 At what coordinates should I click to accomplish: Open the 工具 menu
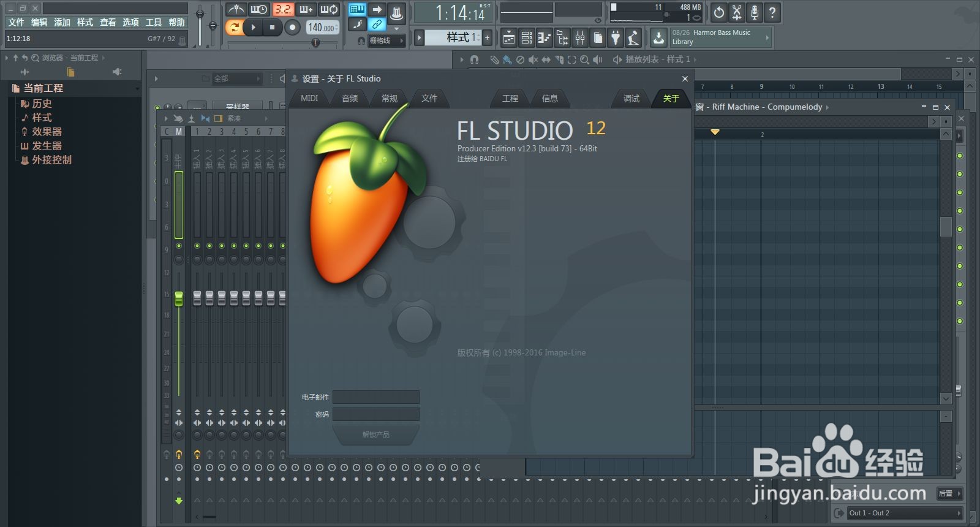point(154,22)
